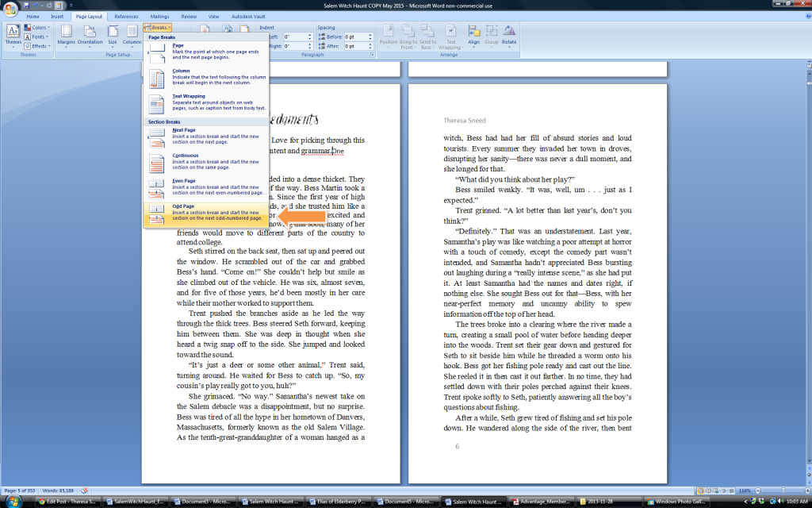Click the Indent Right value field
The height and width of the screenshot is (508, 812).
[x=295, y=46]
